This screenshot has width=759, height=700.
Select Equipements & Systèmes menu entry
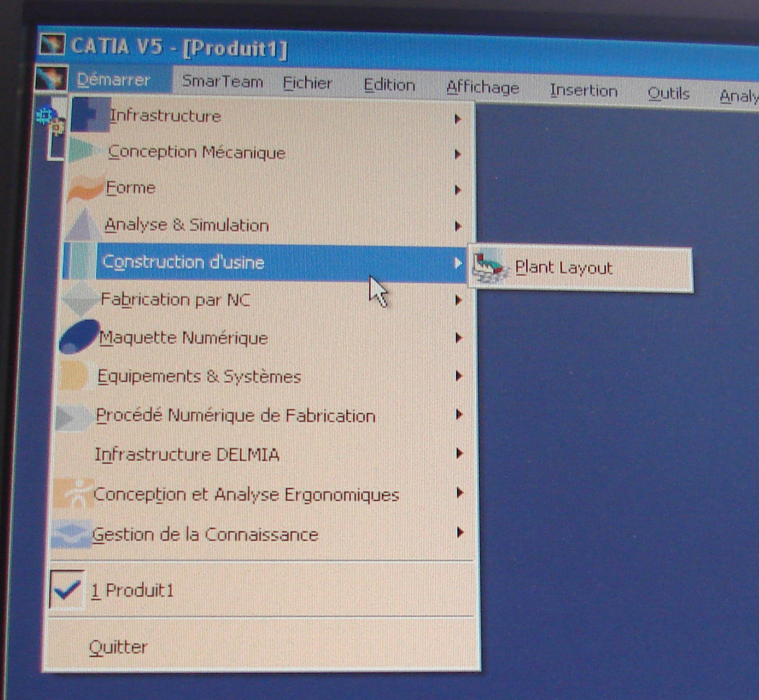click(x=199, y=376)
